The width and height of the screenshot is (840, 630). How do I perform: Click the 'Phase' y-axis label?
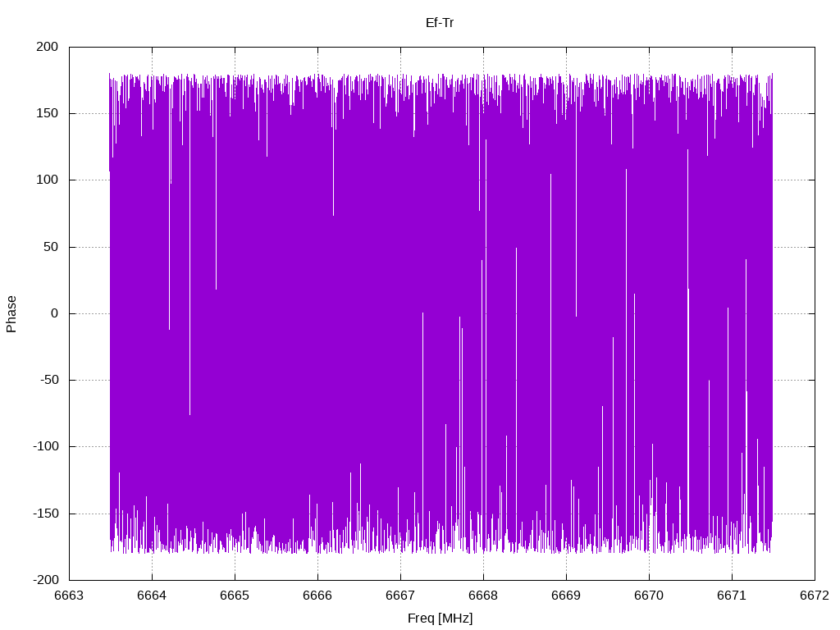point(11,314)
